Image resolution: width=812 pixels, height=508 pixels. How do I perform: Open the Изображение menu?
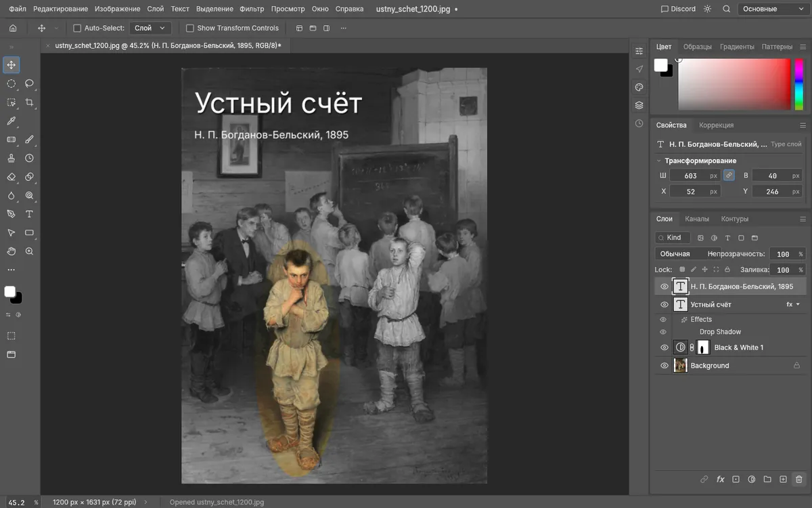(117, 9)
